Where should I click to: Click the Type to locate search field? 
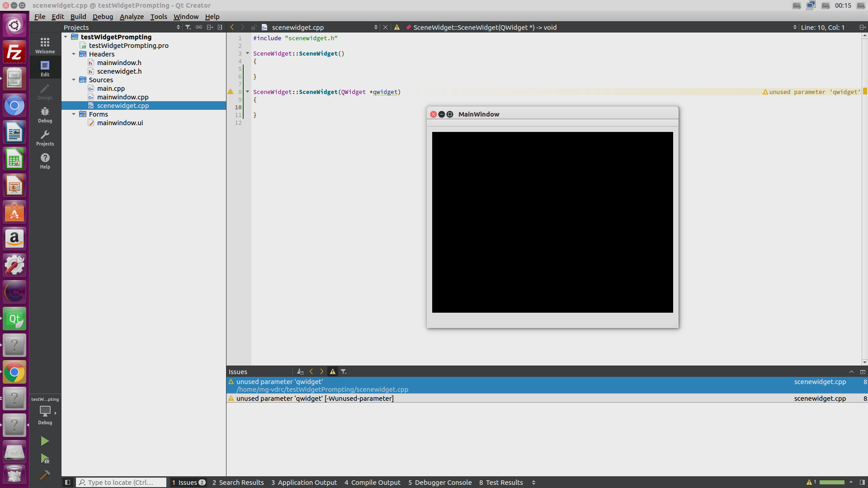tap(121, 482)
